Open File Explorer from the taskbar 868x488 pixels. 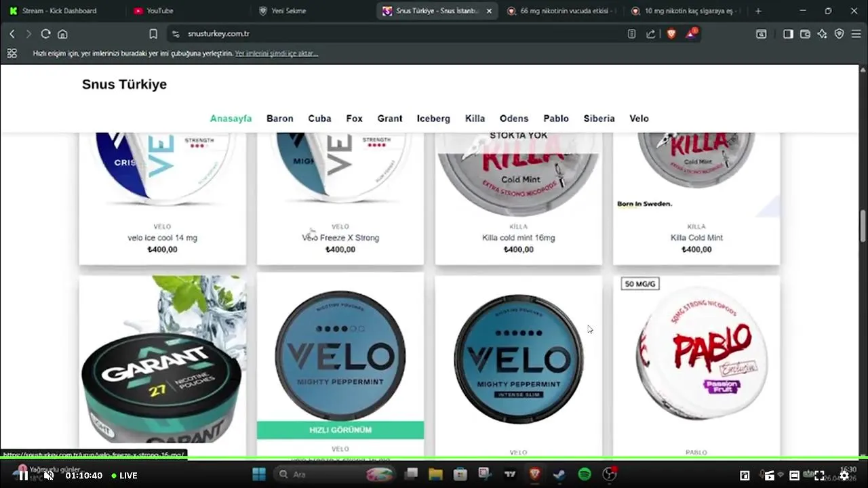pyautogui.click(x=435, y=474)
